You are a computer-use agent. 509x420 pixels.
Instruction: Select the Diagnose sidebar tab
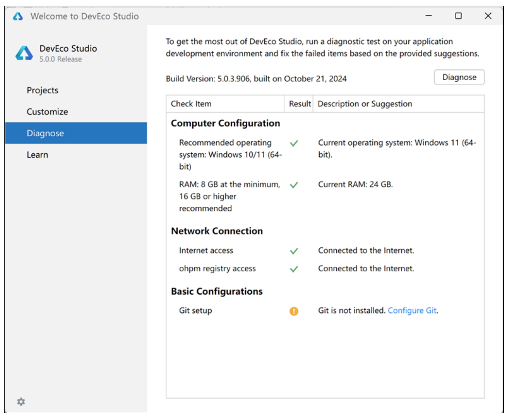tap(45, 133)
